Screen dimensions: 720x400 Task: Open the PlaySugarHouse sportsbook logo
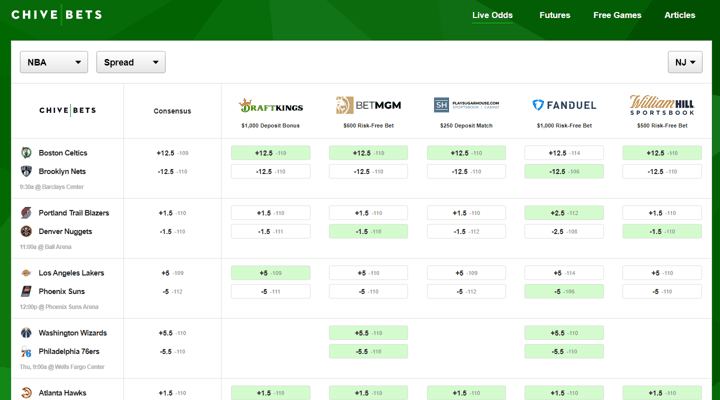pos(466,105)
